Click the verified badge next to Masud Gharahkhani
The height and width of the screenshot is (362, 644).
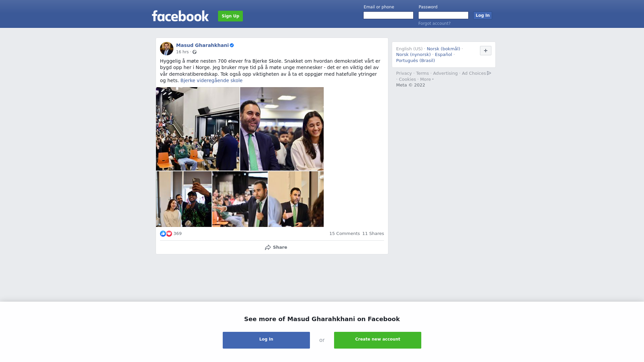(232, 45)
